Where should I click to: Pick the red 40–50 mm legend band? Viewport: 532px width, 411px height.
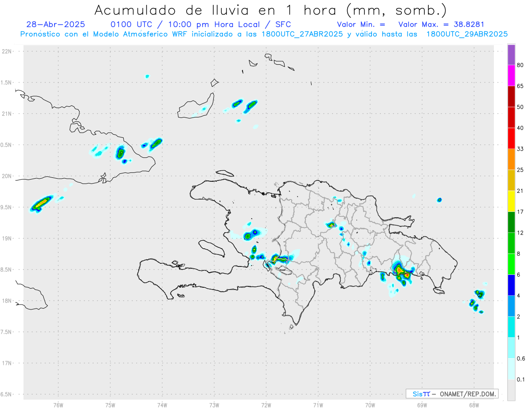511,117
